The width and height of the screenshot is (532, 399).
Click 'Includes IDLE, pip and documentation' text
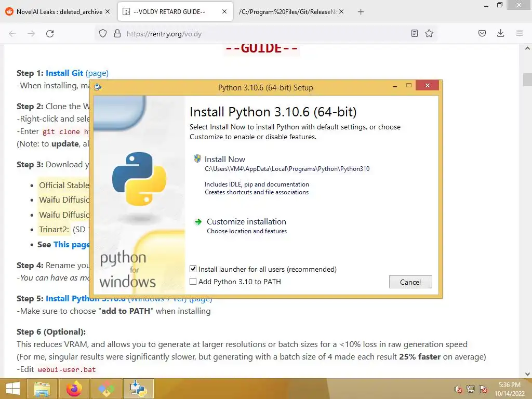(257, 184)
